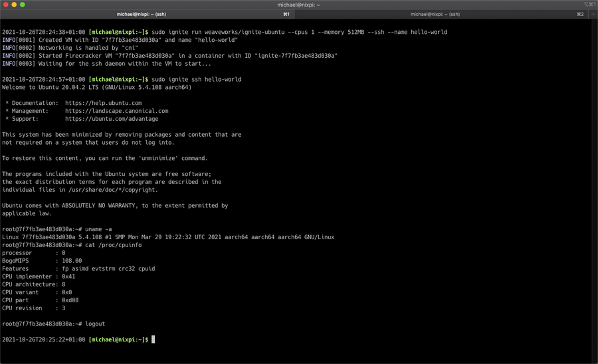Click the 'logout' command

(95, 324)
